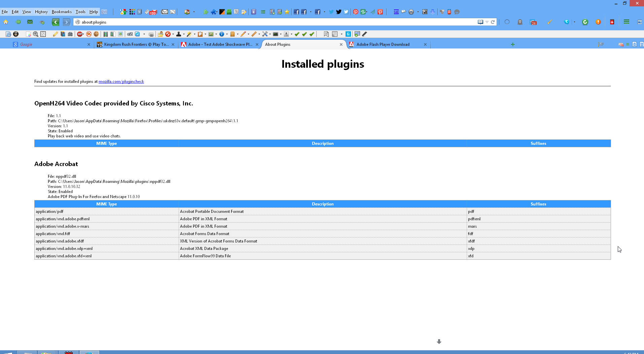Screen dimensions: 644x354
Task: Click the clipboard icon in developer toolbar
Action: (200, 34)
